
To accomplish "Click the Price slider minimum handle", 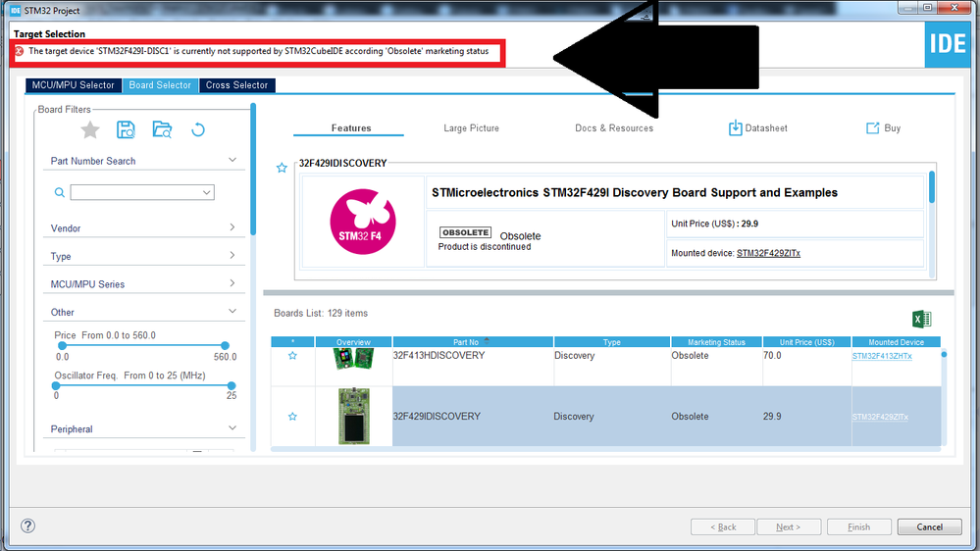I will pyautogui.click(x=62, y=345).
